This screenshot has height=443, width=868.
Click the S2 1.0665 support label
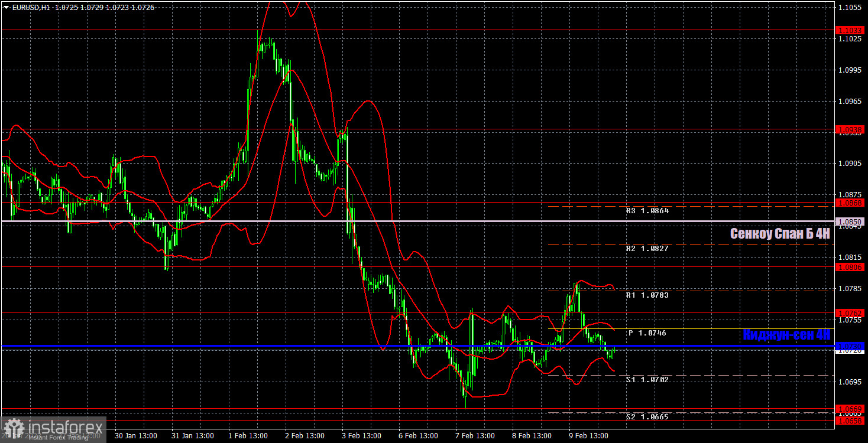tap(647, 416)
